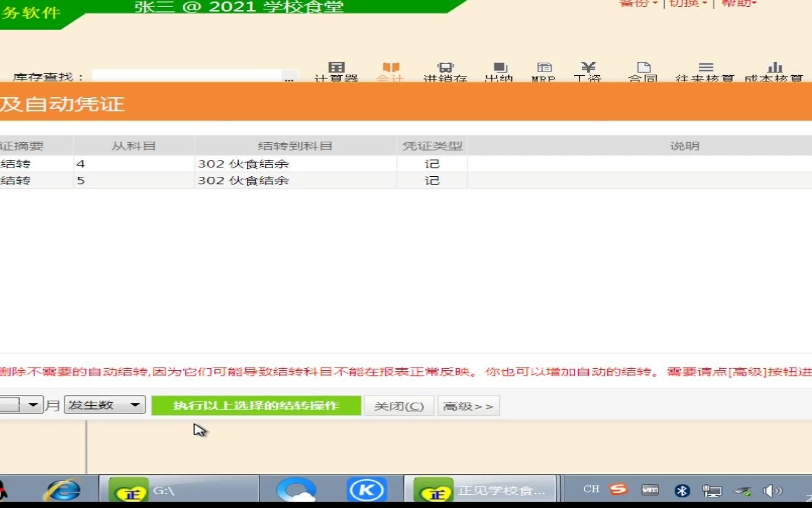Image resolution: width=812 pixels, height=508 pixels.
Task: Click the VMware tray icon
Action: click(x=650, y=490)
